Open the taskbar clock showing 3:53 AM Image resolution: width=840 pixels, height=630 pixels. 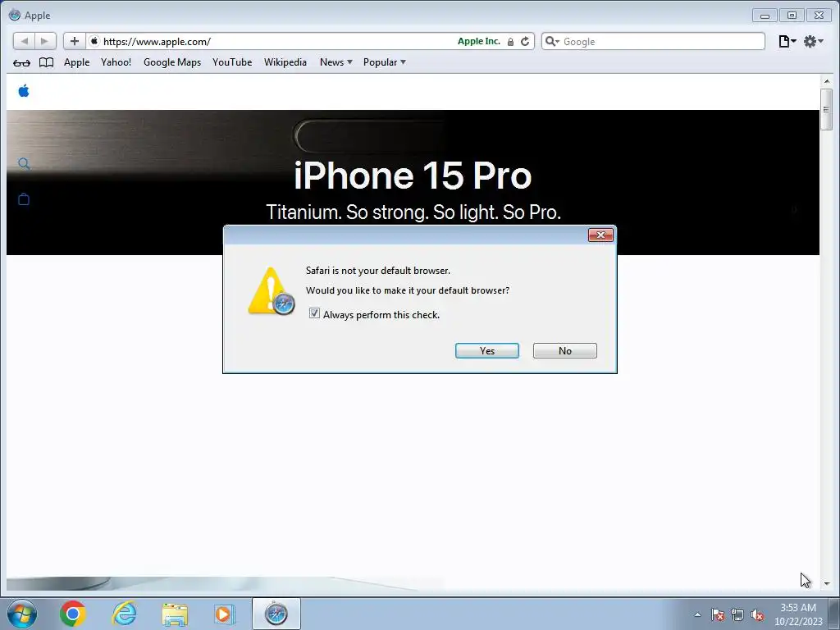click(798, 614)
